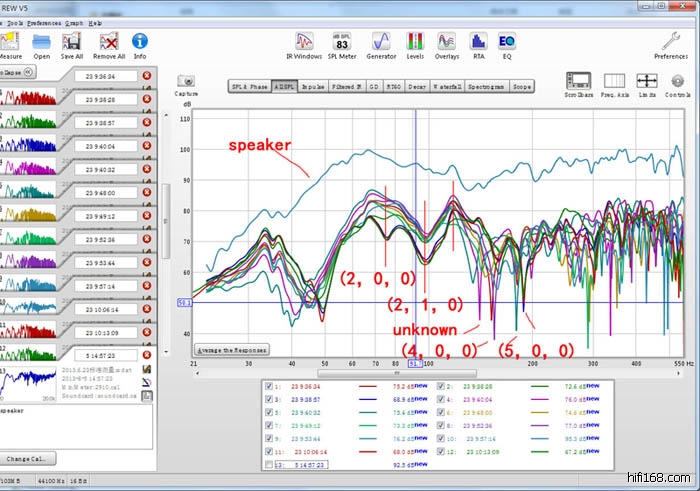Click the Capture camera icon
This screenshot has height=491, width=700.
coord(185,82)
